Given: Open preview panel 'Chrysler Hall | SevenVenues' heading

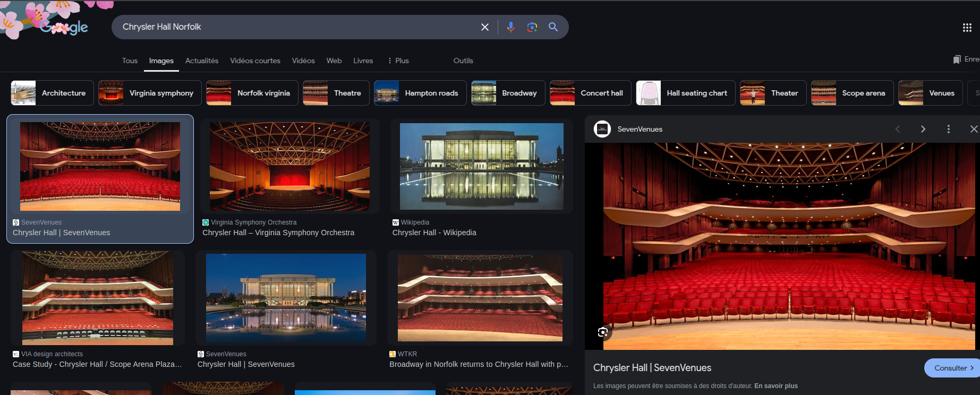Looking at the screenshot, I should [x=652, y=368].
